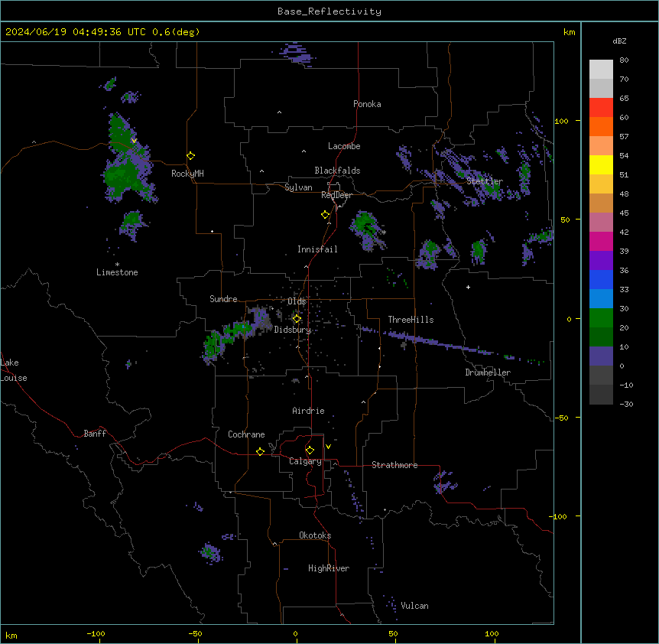Click the Drumheller label
Screen dimensions: 659x644
488,372
